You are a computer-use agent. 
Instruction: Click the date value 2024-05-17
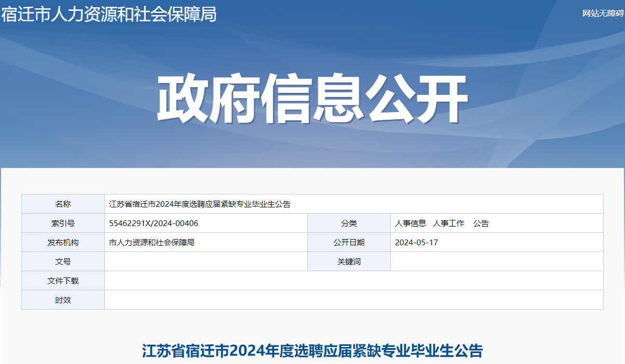point(416,242)
